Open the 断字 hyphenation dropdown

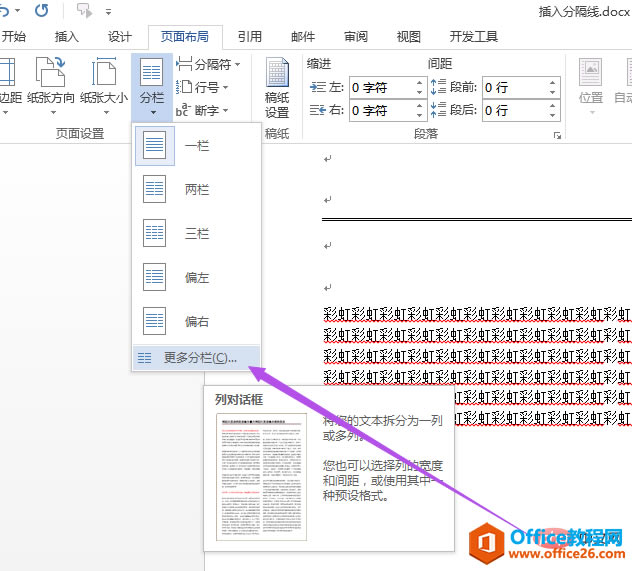pyautogui.click(x=203, y=110)
